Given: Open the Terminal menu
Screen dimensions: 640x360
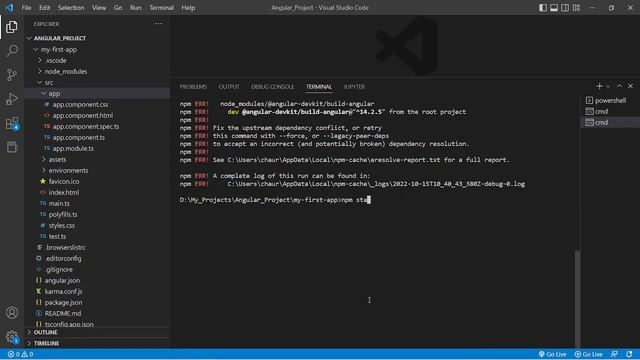Looking at the screenshot, I should point(161,8).
